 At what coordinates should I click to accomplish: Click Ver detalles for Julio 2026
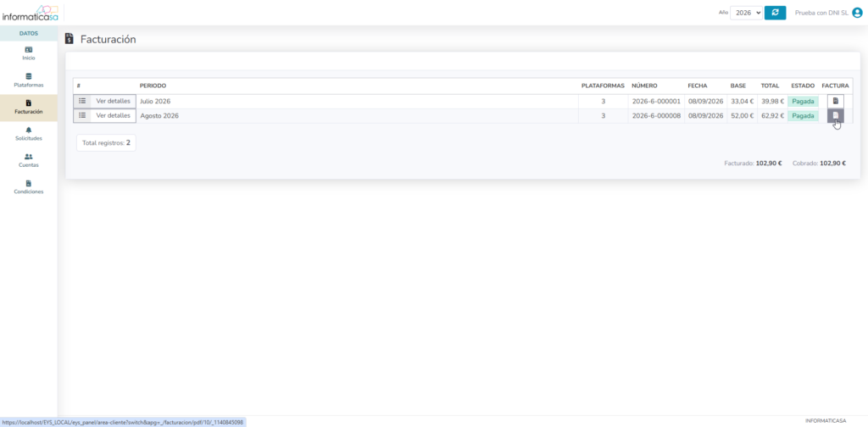tap(113, 101)
